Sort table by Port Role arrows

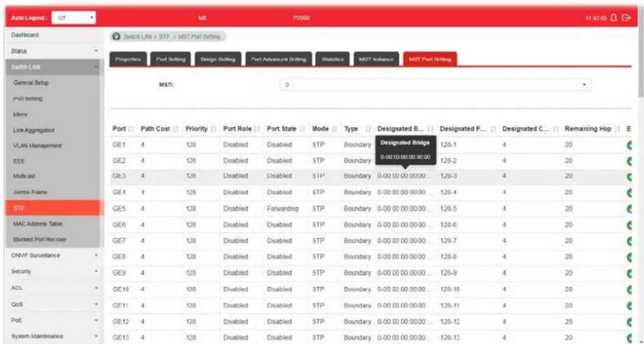257,129
